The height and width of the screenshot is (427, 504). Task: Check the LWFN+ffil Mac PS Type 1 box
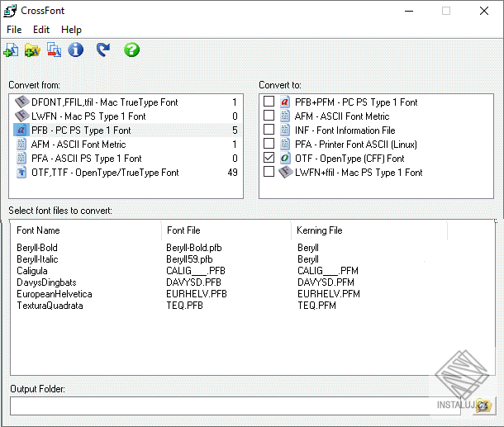(x=269, y=172)
